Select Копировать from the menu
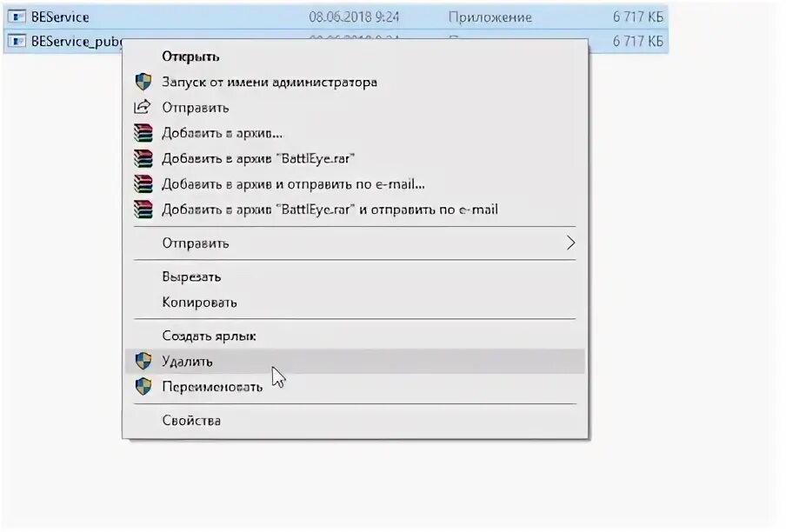 [x=199, y=303]
